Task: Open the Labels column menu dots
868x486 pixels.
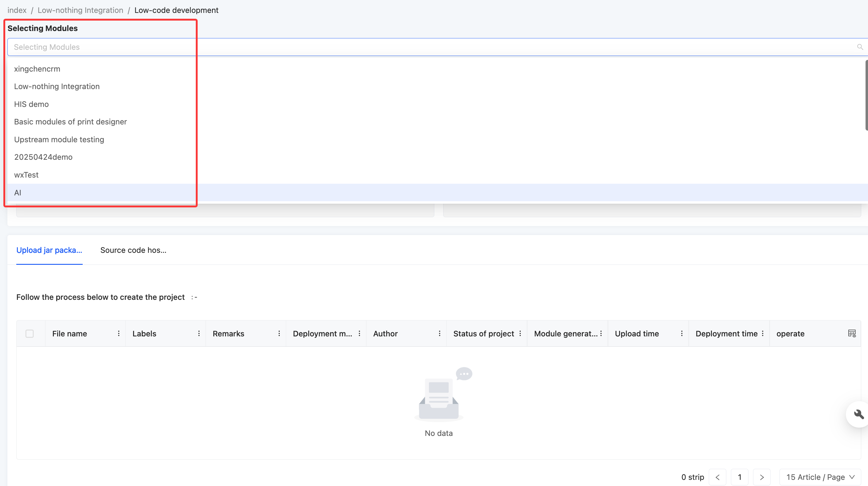Action: tap(199, 333)
